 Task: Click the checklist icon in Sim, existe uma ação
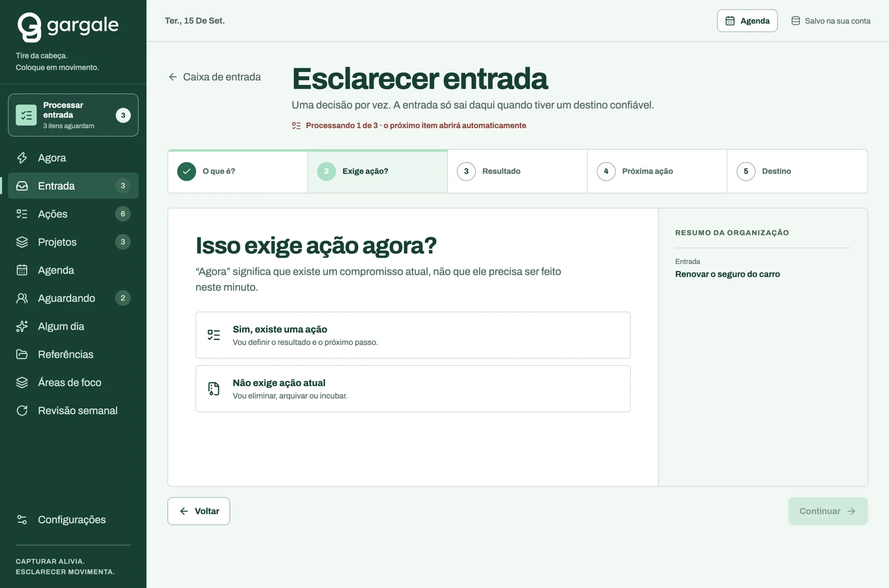tap(214, 335)
